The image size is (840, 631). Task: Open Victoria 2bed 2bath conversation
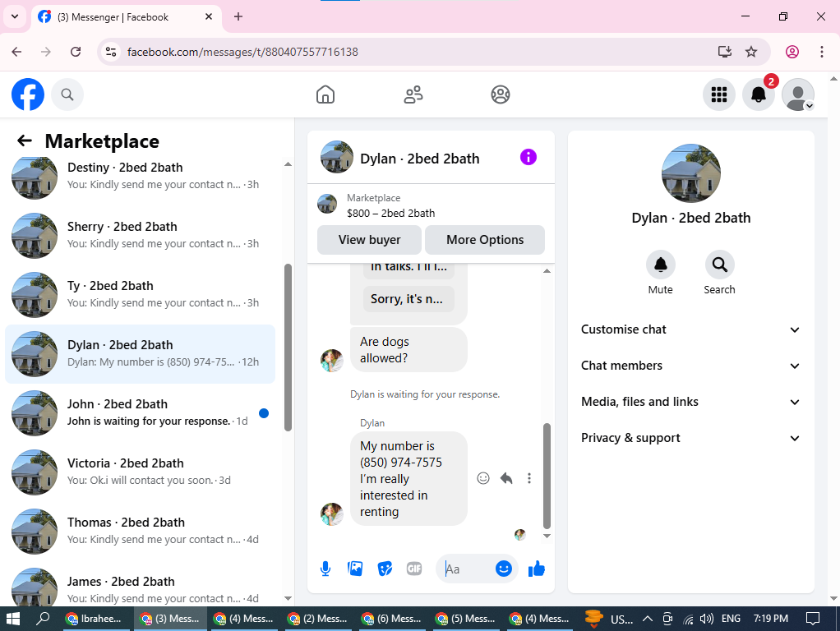coord(141,472)
